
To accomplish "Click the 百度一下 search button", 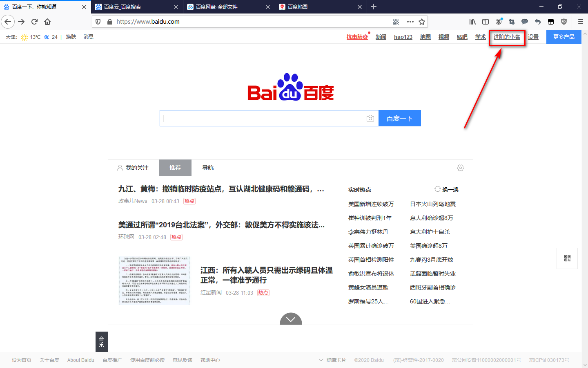I will [400, 118].
